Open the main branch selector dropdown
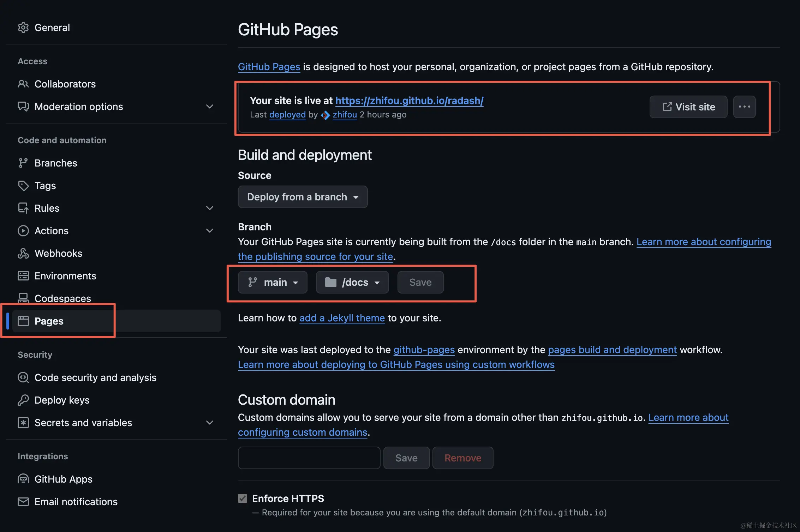The width and height of the screenshot is (800, 532). (273, 282)
